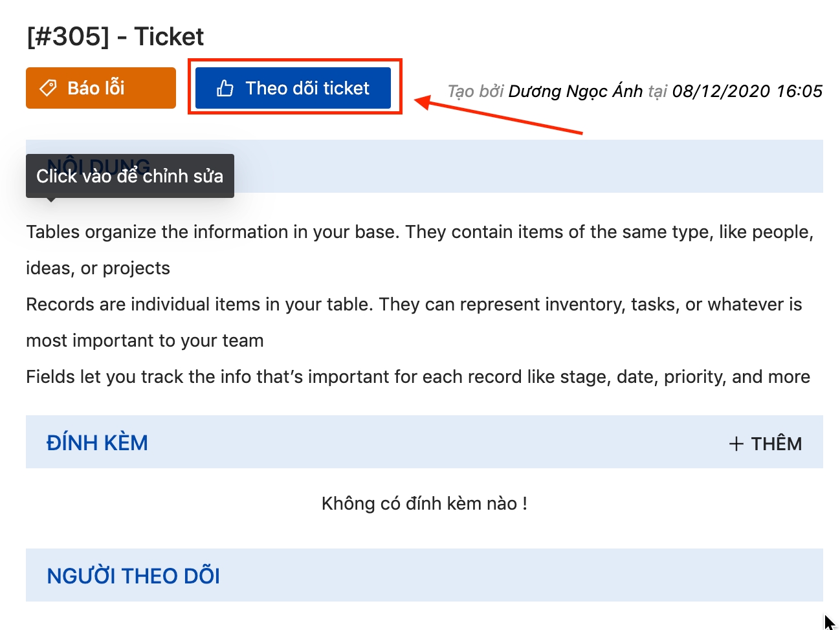Click the plus icon beside THÊM

click(x=736, y=444)
